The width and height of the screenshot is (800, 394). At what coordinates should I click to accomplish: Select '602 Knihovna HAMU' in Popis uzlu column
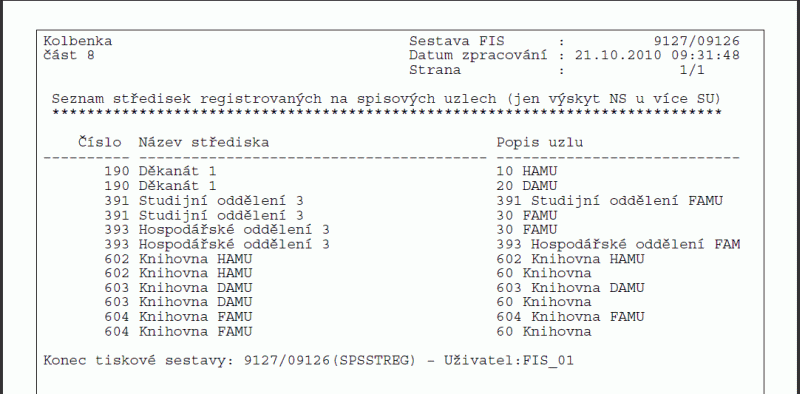570,259
